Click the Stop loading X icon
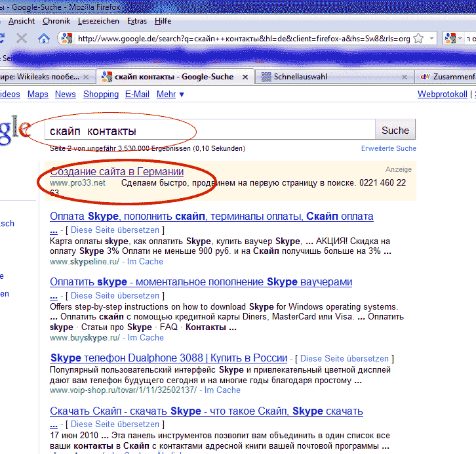 click(22, 39)
